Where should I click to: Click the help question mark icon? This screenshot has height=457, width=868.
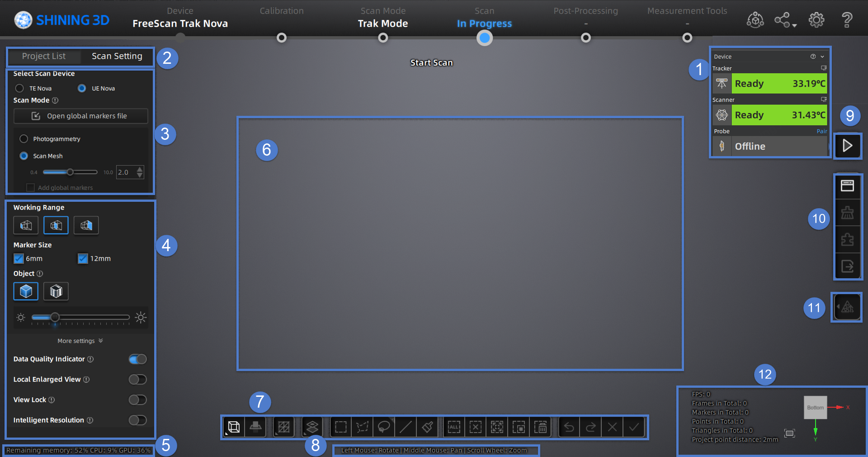point(847,20)
